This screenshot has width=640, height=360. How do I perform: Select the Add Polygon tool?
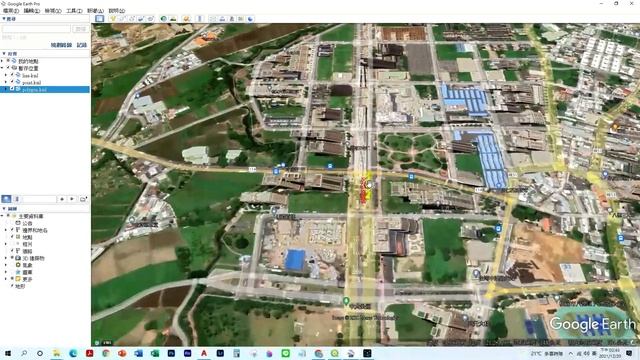click(122, 19)
